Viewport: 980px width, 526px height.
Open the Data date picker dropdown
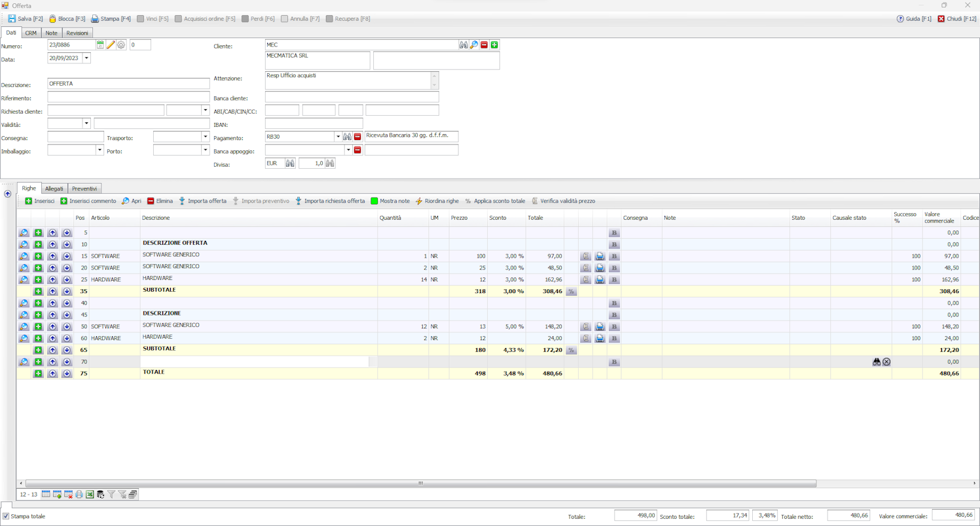pos(86,58)
